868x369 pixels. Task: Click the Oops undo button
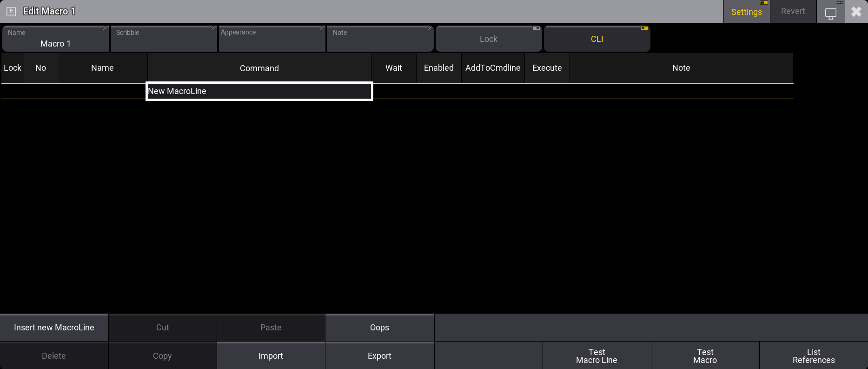click(x=379, y=328)
